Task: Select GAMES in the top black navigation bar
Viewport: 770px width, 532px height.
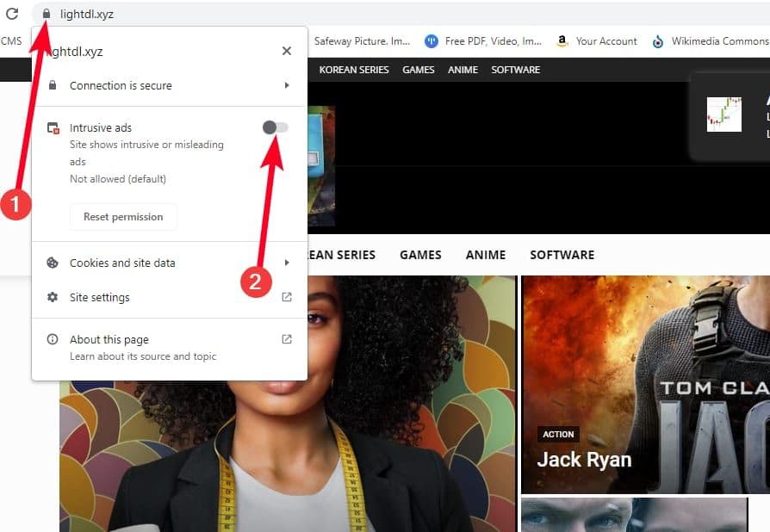Action: pyautogui.click(x=419, y=70)
